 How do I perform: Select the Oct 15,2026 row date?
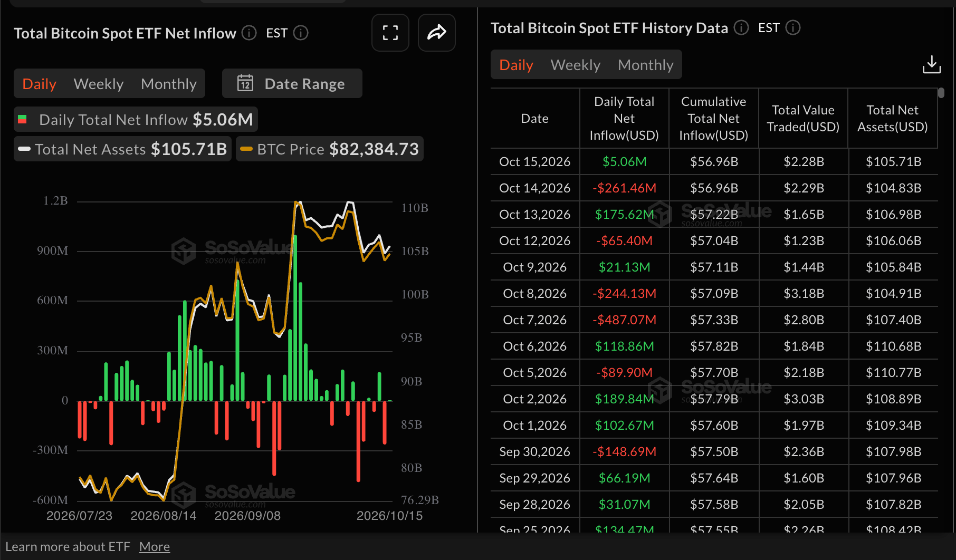coord(535,161)
